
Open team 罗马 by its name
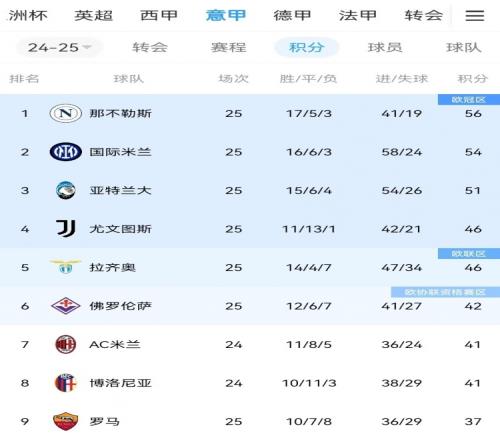point(104,421)
